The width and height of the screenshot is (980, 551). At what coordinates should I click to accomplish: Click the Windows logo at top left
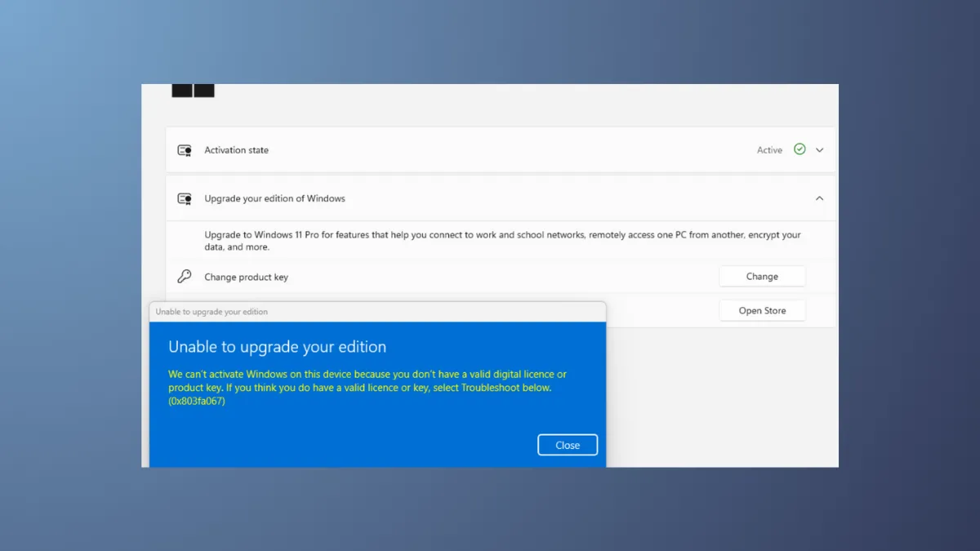193,91
